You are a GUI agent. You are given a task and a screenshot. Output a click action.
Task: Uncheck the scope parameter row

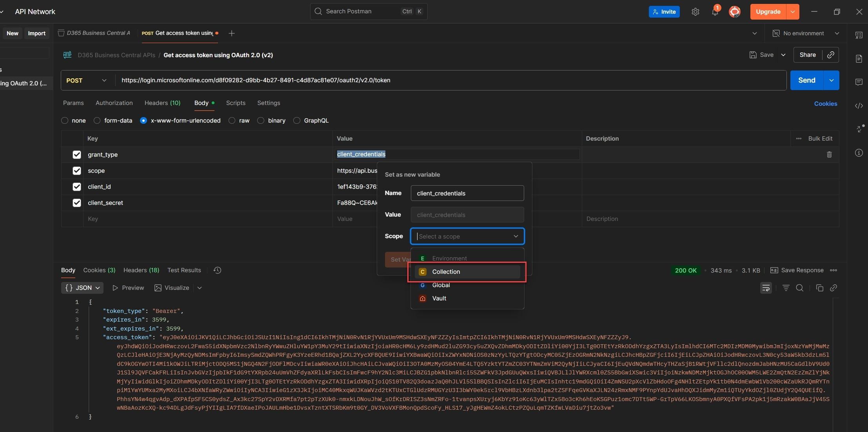coord(76,171)
